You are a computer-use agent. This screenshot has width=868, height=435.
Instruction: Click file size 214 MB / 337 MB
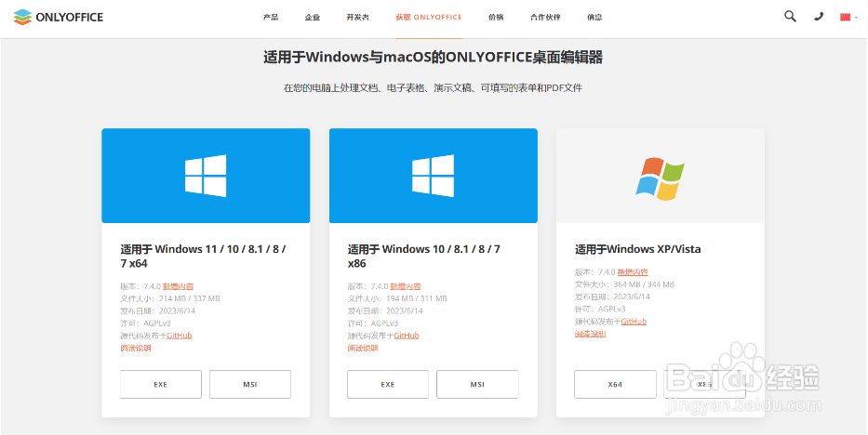[x=189, y=298]
